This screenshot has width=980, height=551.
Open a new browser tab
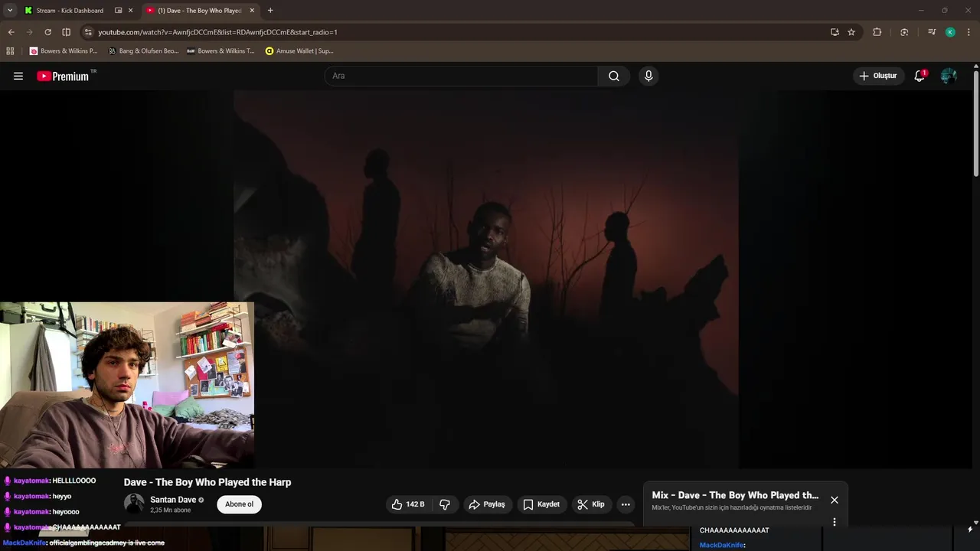point(270,11)
